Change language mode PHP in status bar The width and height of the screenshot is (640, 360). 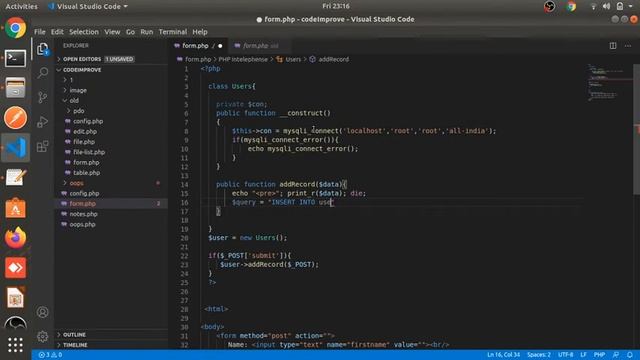tap(599, 355)
